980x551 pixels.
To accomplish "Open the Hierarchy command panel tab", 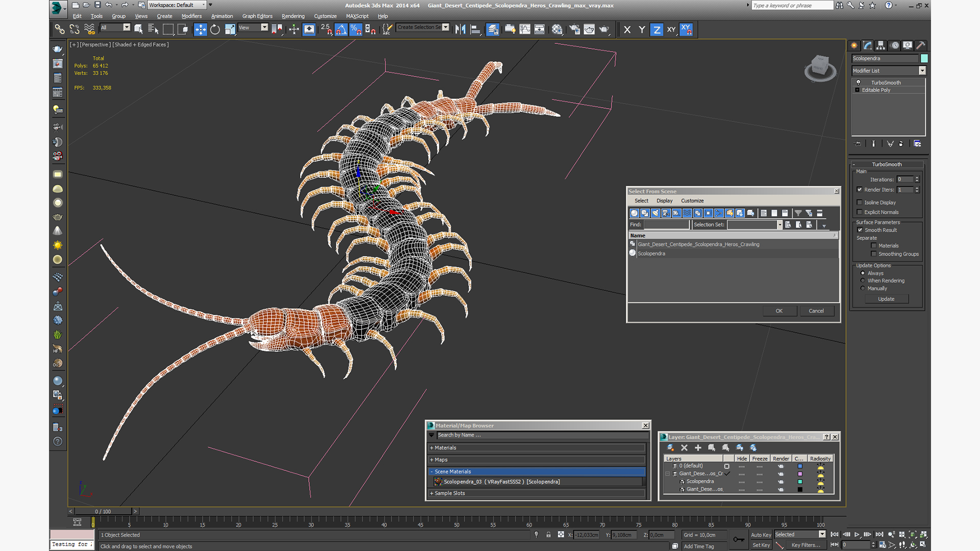I will 881,45.
